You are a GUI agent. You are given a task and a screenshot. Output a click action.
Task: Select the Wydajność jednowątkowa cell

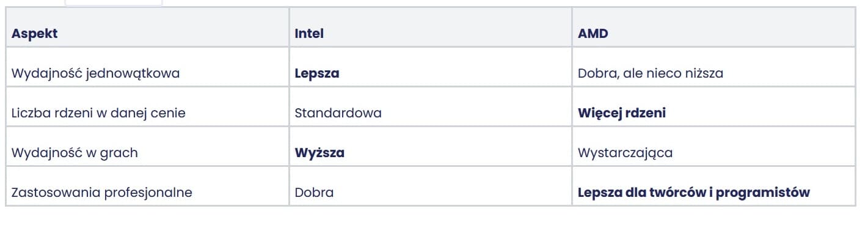147,73
